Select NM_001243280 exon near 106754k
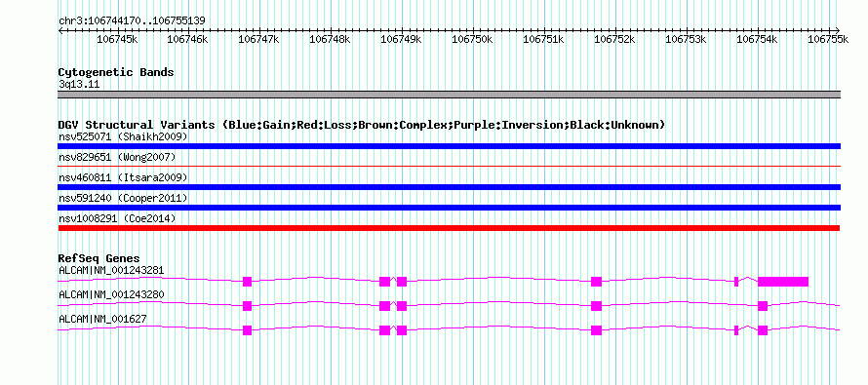Viewport: 868px width, 385px height. (763, 306)
